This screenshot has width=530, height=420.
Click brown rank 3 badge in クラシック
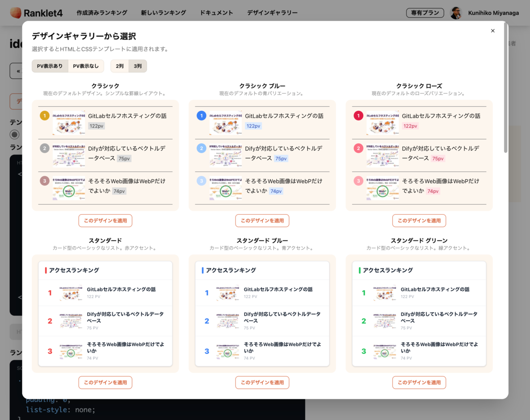45,181
